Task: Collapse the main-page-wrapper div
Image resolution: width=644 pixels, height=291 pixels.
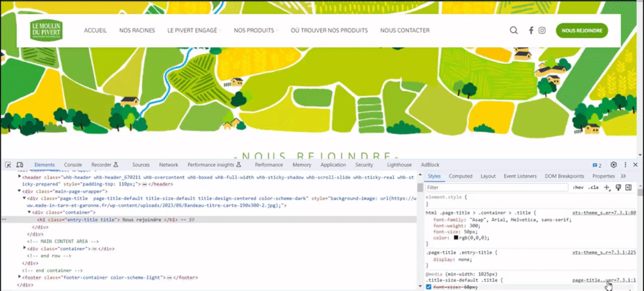Action: click(19, 191)
